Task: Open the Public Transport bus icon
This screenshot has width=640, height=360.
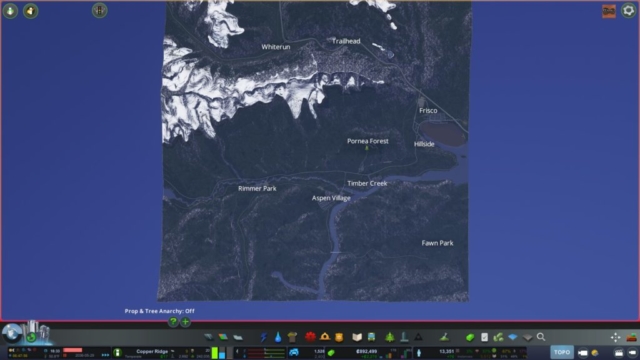Action: pos(371,337)
